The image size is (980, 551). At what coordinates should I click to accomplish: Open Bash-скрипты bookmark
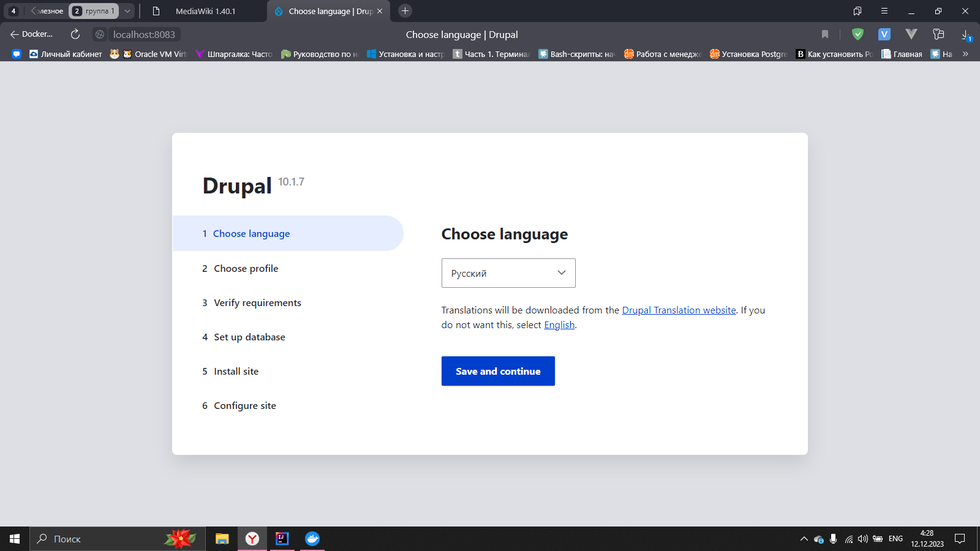[x=577, y=54]
